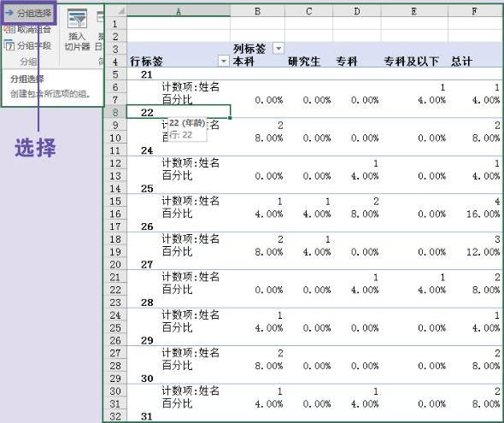Screen dimensions: 504x423
Task: Click row header 3
Action: tap(115, 50)
